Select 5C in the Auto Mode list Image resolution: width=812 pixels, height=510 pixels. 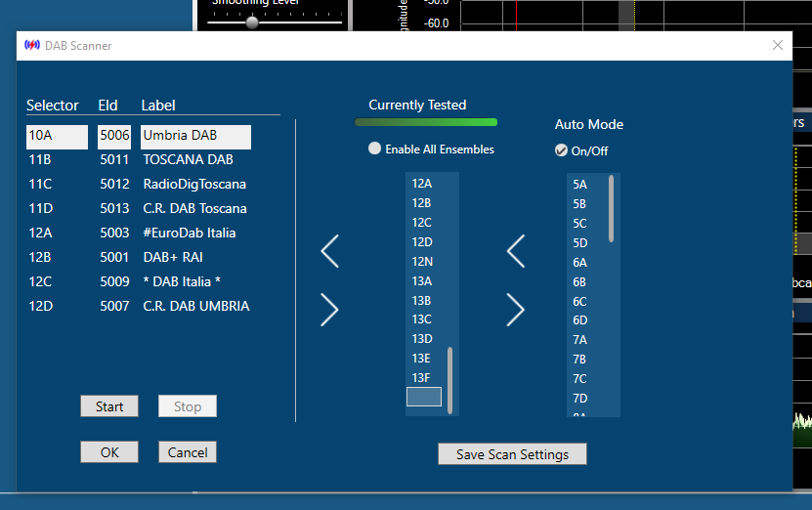point(579,223)
